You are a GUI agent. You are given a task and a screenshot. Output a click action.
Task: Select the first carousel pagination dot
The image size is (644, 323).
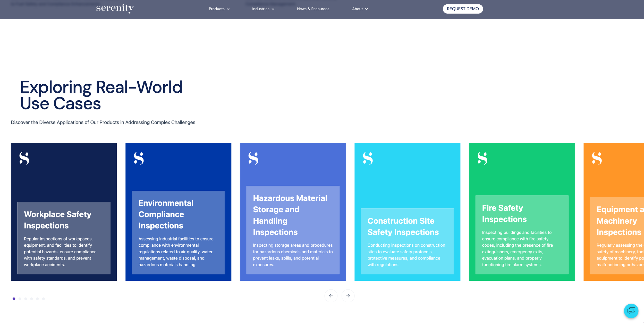click(x=14, y=299)
